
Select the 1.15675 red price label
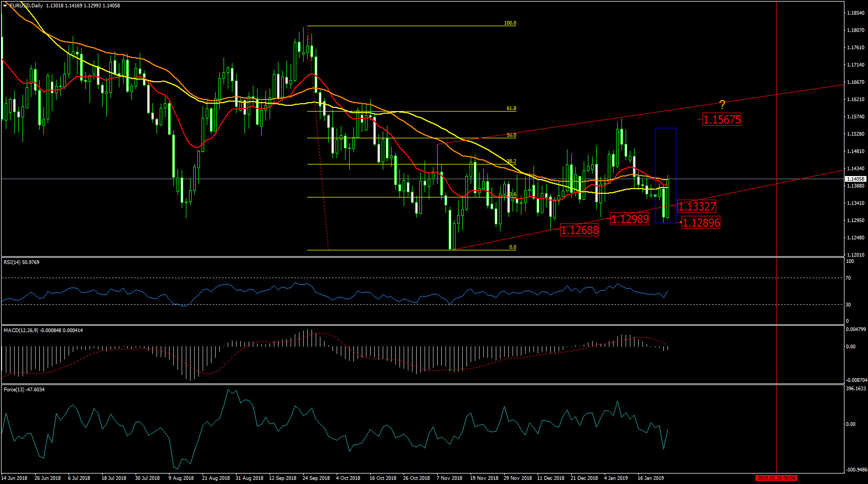click(722, 119)
